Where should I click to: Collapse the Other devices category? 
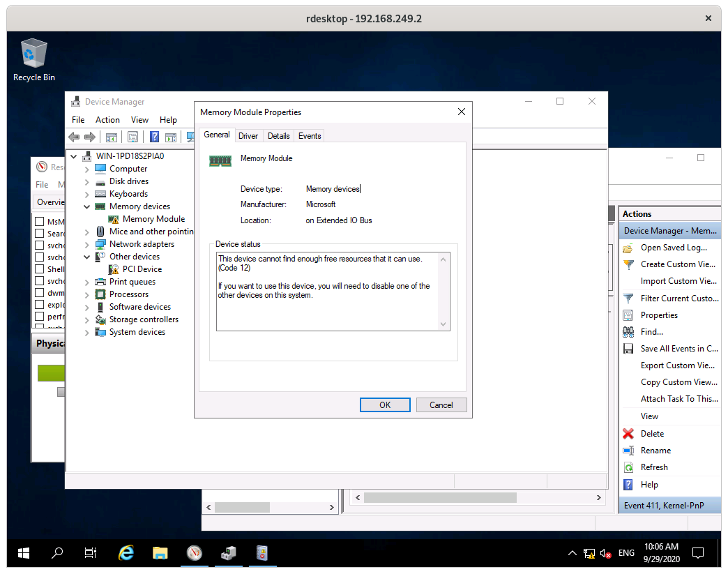point(87,256)
